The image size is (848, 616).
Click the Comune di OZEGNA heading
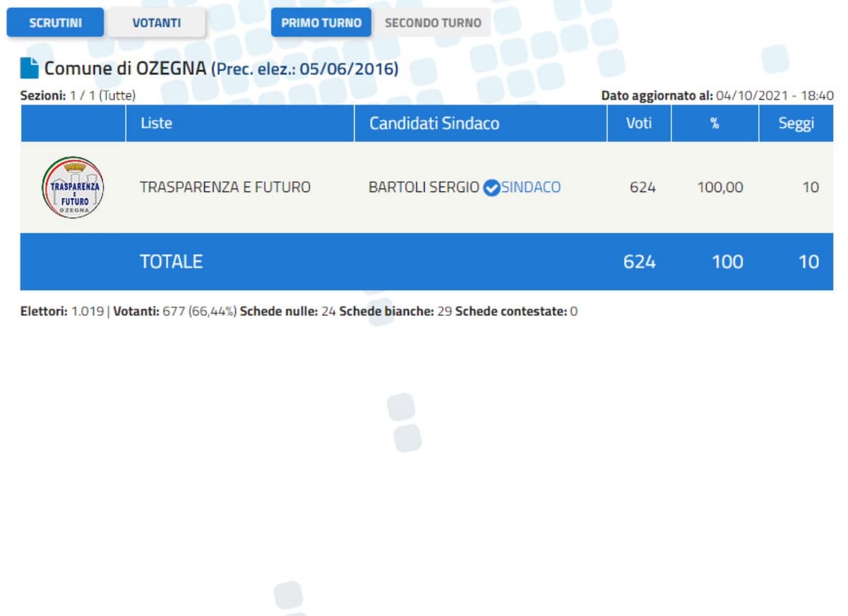[x=125, y=69]
